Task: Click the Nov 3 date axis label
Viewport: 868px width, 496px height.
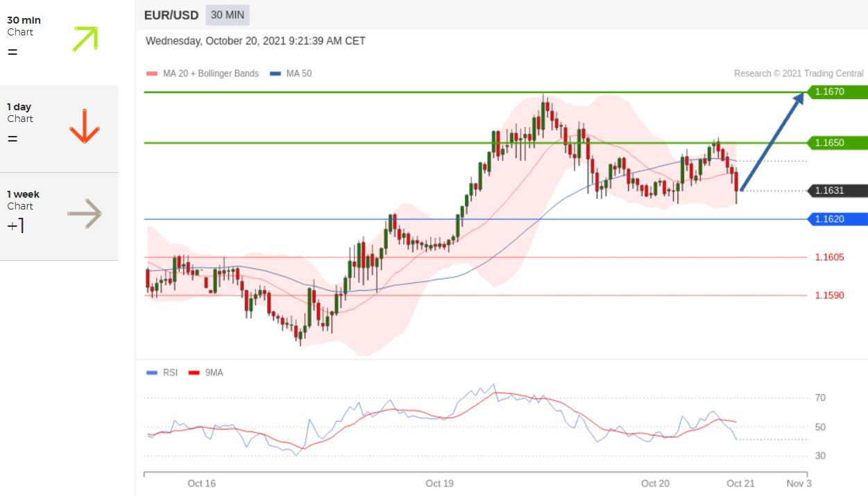Action: point(799,484)
